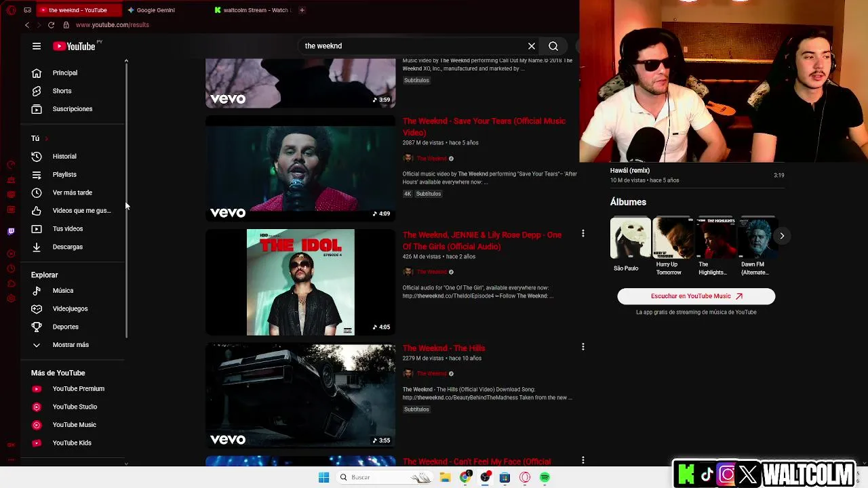The width and height of the screenshot is (868, 488).
Task: Expand the Tú section chevron
Action: pos(46,139)
